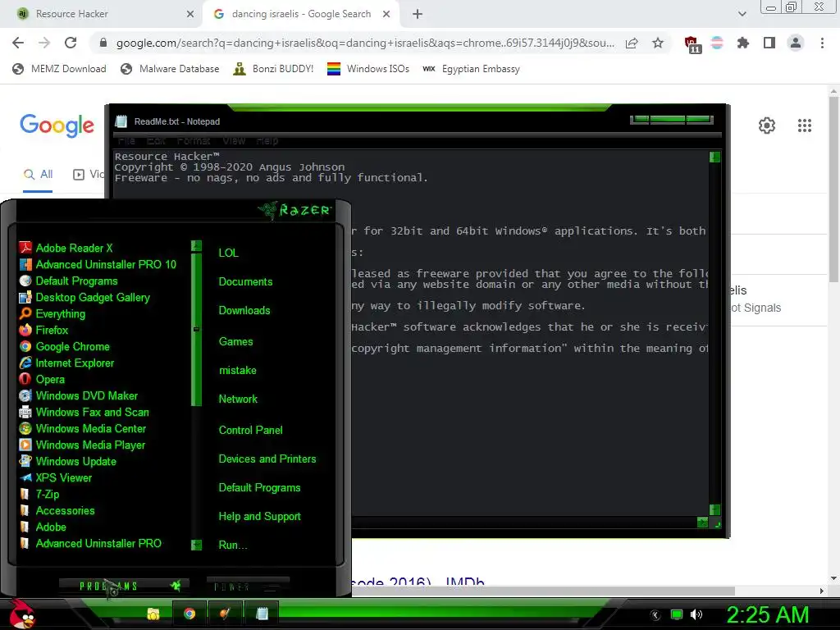Open Help and Support

(x=259, y=517)
